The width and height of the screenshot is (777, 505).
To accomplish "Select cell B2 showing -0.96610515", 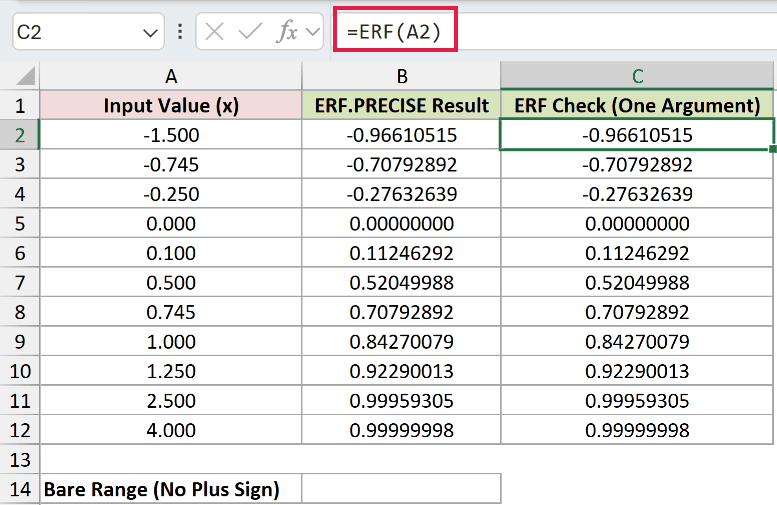I will pos(401,135).
